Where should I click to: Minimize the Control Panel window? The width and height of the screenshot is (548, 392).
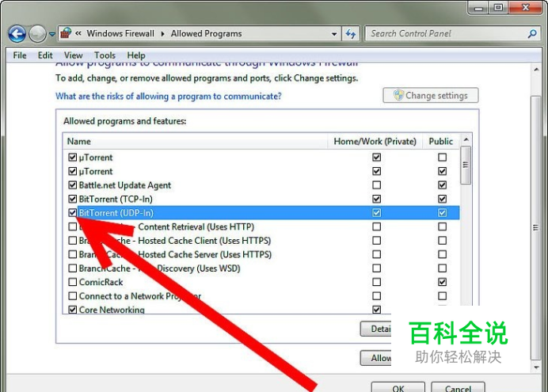[478, 7]
